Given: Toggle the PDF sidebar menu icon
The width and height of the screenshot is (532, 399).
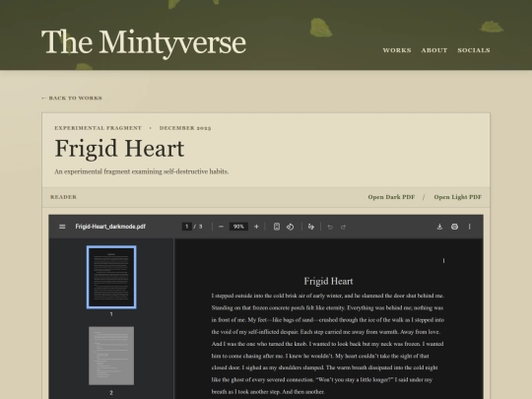Looking at the screenshot, I should pyautogui.click(x=62, y=227).
